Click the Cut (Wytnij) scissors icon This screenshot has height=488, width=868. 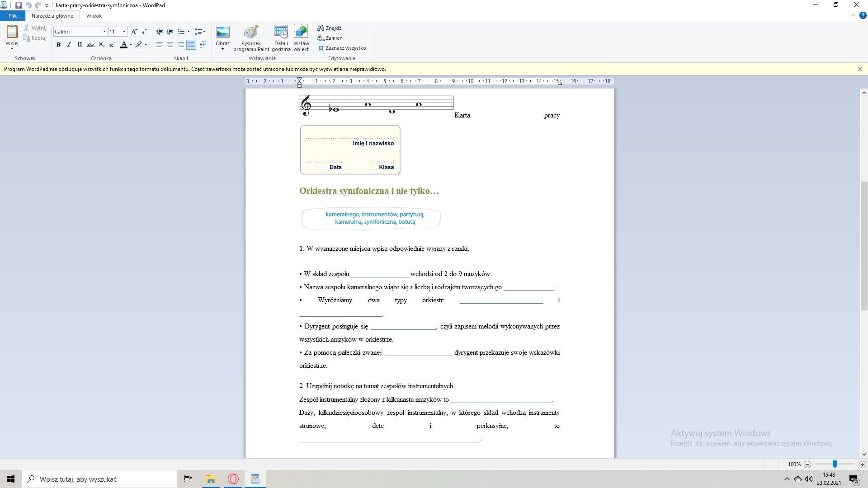click(27, 28)
